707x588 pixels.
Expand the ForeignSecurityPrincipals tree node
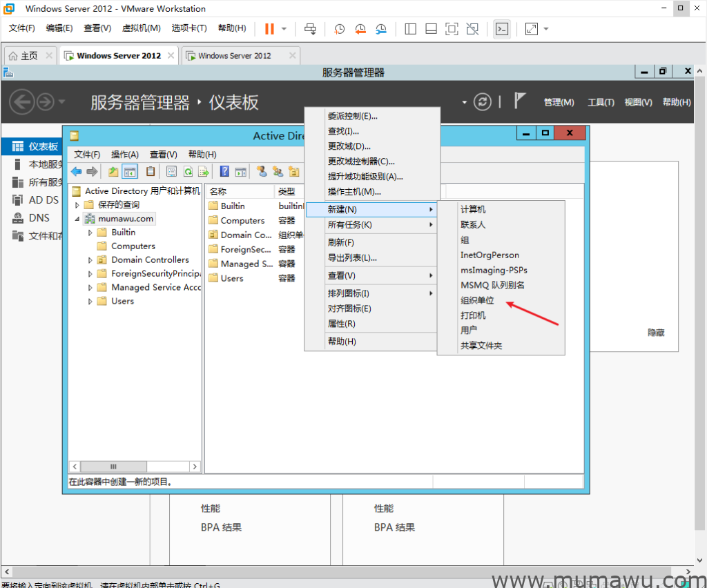point(90,274)
